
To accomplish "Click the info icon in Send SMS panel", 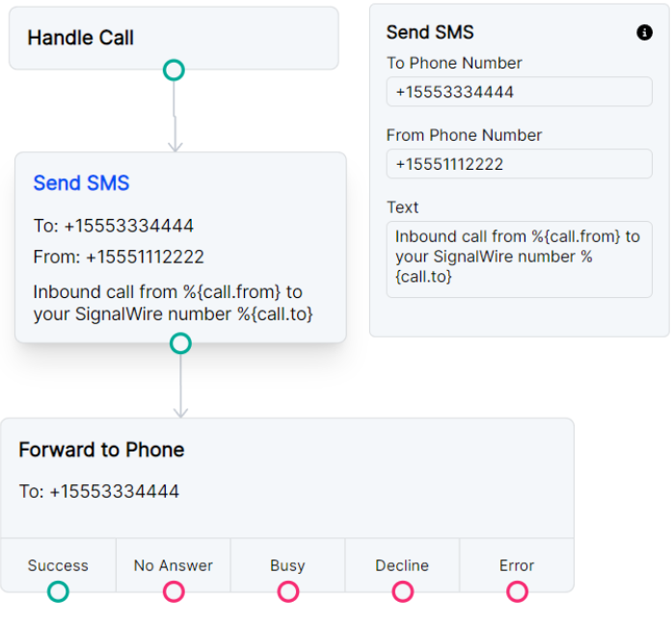I will (x=645, y=33).
